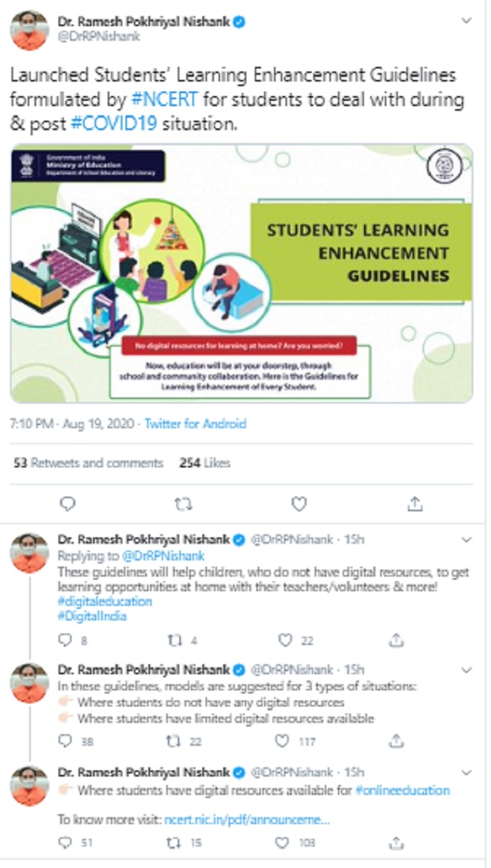
Task: View the Students' Learning Enhancement Guidelines image
Action: pyautogui.click(x=242, y=273)
